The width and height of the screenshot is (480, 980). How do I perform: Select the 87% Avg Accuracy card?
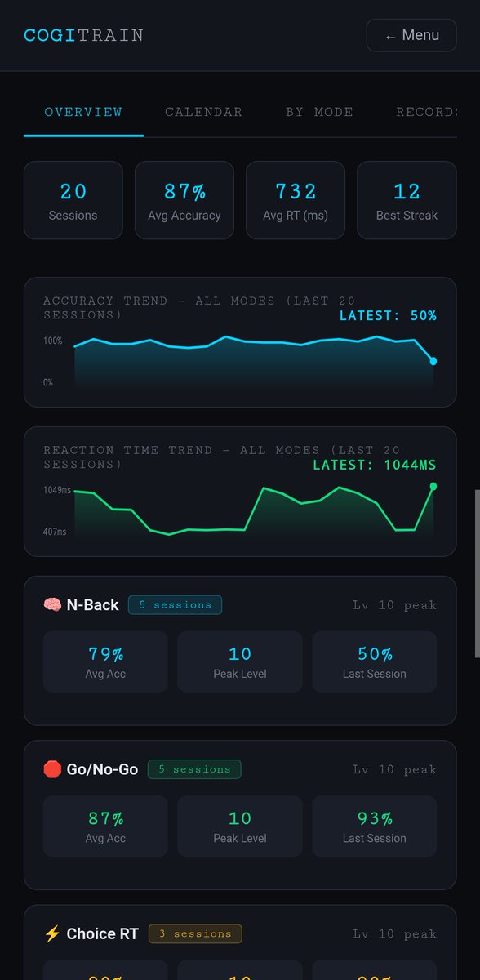[184, 200]
